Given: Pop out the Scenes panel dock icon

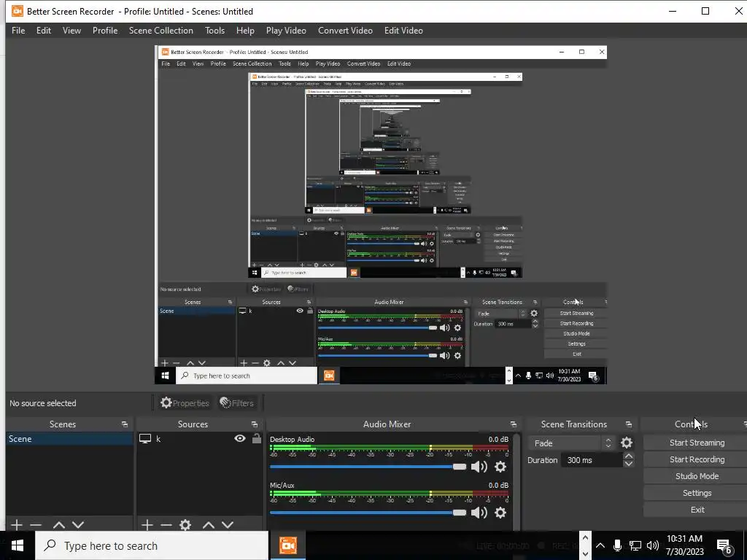Looking at the screenshot, I should (x=125, y=424).
